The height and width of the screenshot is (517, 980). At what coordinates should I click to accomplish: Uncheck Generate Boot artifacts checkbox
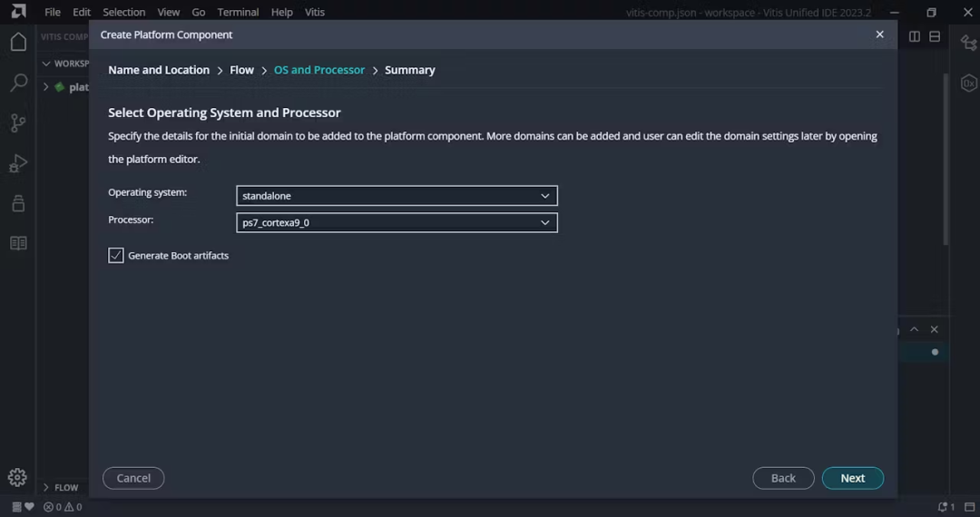pos(115,256)
